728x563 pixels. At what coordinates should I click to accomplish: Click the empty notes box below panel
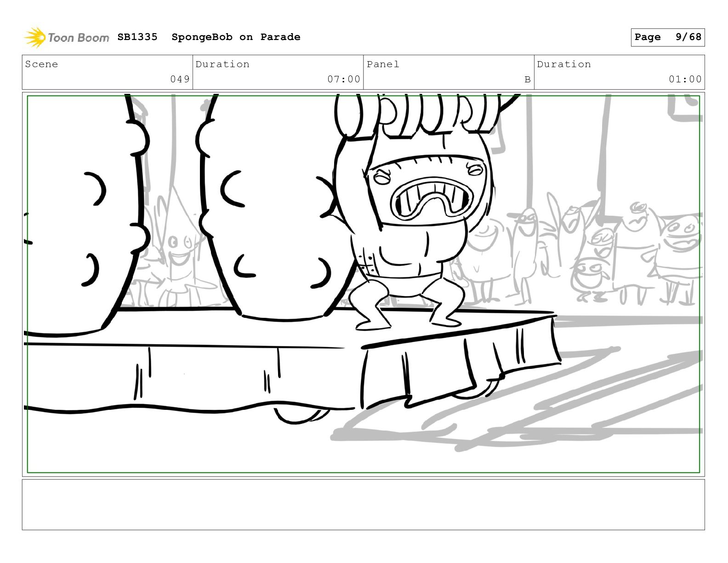click(363, 505)
